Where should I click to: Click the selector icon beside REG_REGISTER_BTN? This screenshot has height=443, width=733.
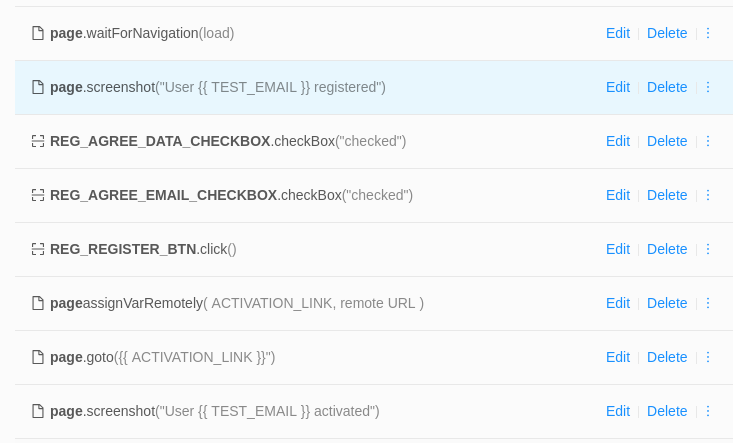(37, 249)
